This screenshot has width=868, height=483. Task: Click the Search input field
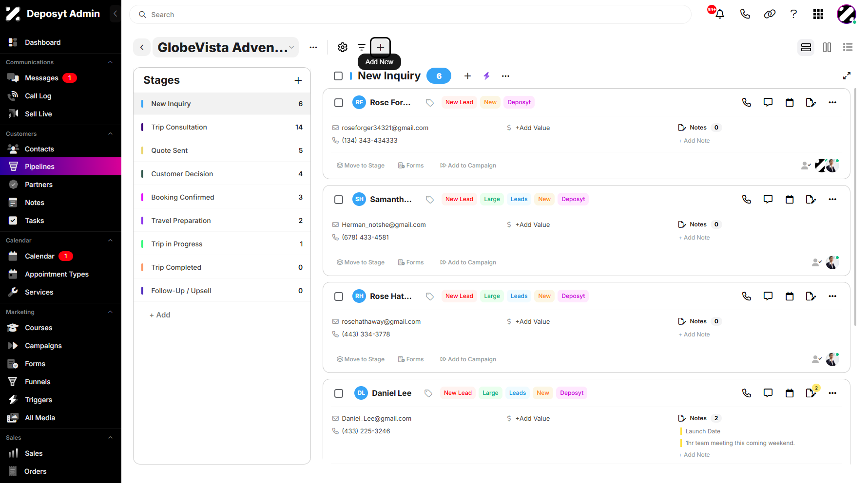(x=410, y=15)
